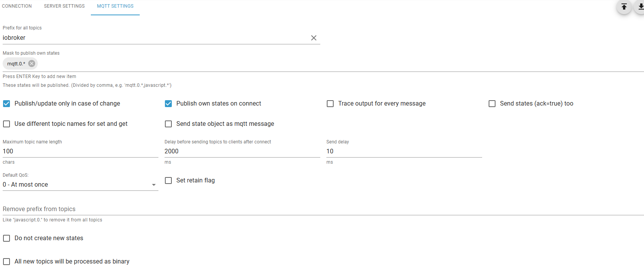The height and width of the screenshot is (270, 644).
Task: Uncheck Publish own states on connect
Action: point(168,104)
